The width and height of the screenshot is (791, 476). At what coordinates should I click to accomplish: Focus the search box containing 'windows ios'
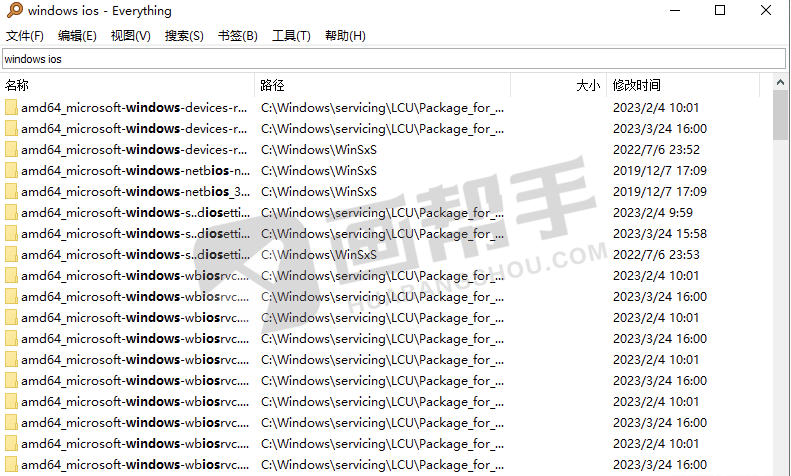point(394,59)
